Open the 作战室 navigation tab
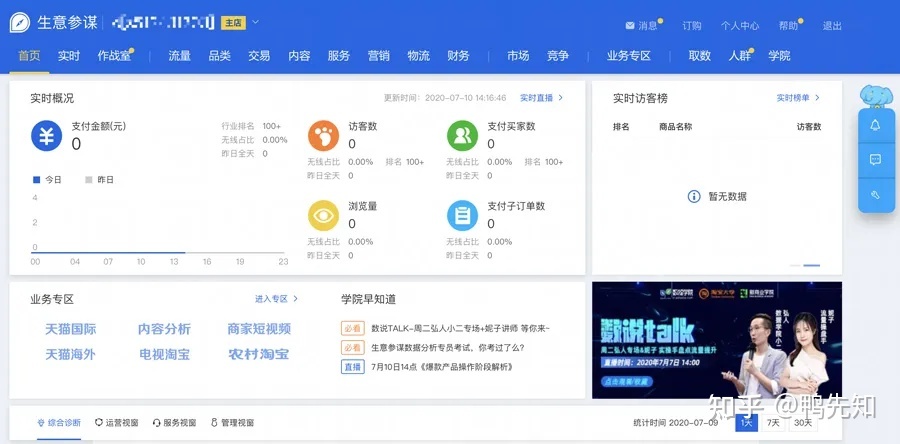Screen dimensions: 900x444 click(114, 56)
